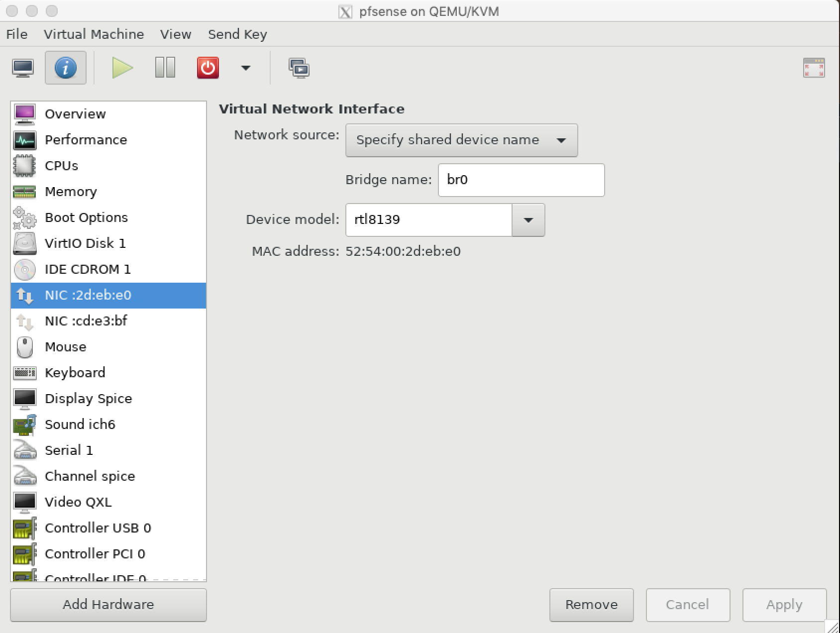Screen dimensions: 840x633
Task: Click the MAC address value 52:54:00:2d:eb:e0
Action: click(403, 251)
